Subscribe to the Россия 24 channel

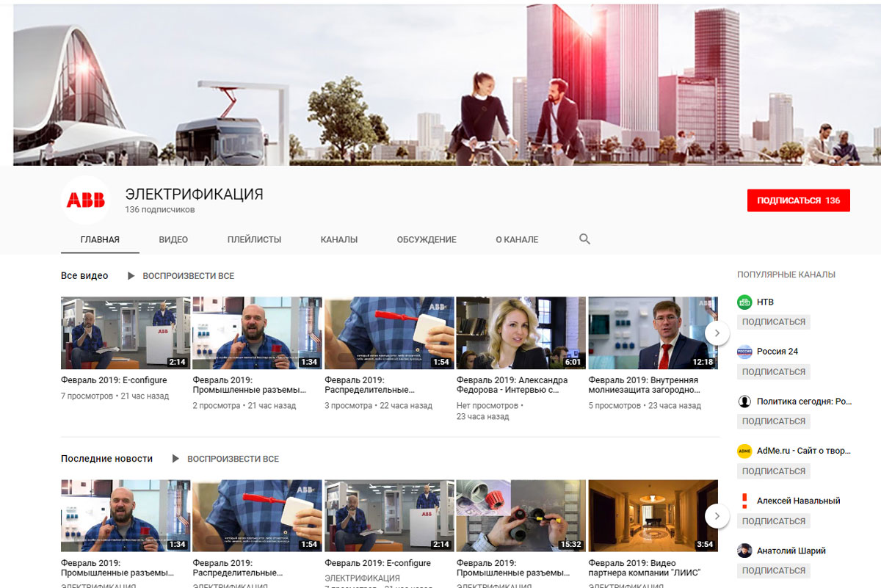773,371
